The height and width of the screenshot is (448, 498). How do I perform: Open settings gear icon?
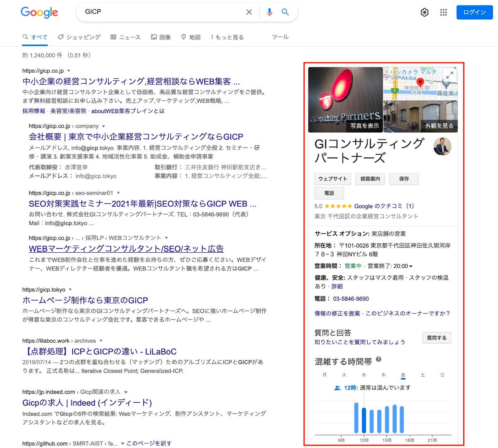coord(425,12)
